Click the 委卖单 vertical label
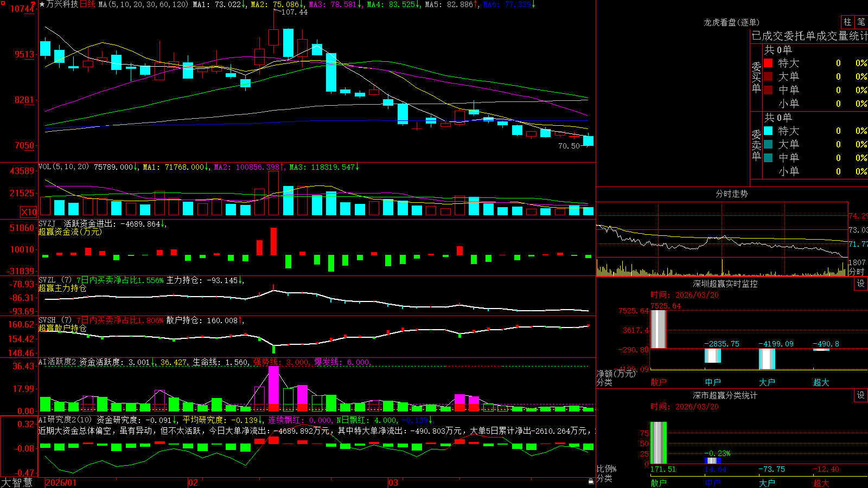 point(756,145)
